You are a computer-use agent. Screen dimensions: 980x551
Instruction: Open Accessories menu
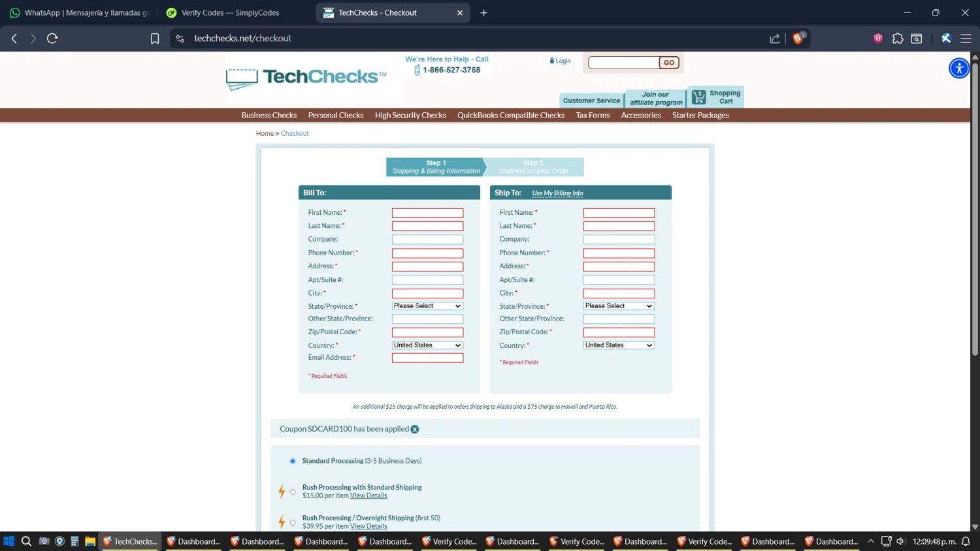pyautogui.click(x=641, y=116)
